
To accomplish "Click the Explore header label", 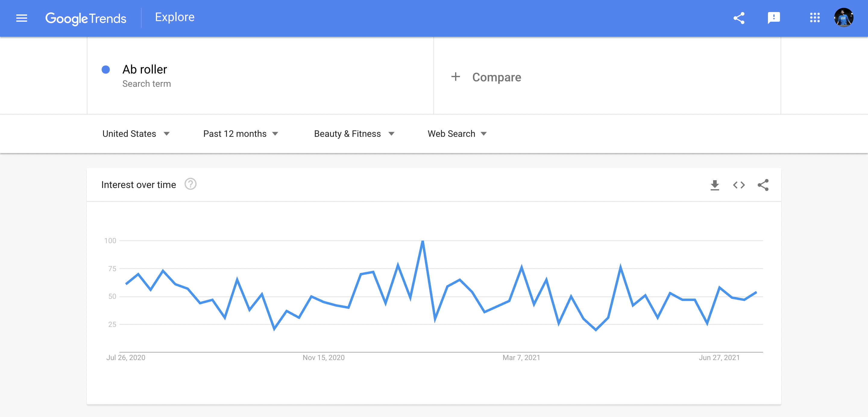I will (175, 17).
